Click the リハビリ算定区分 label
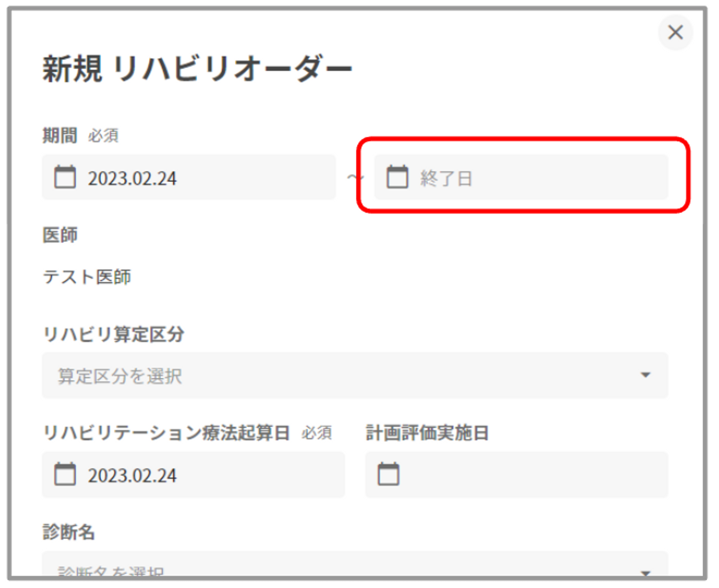Screen dimensions: 719x588 pyautogui.click(x=114, y=334)
